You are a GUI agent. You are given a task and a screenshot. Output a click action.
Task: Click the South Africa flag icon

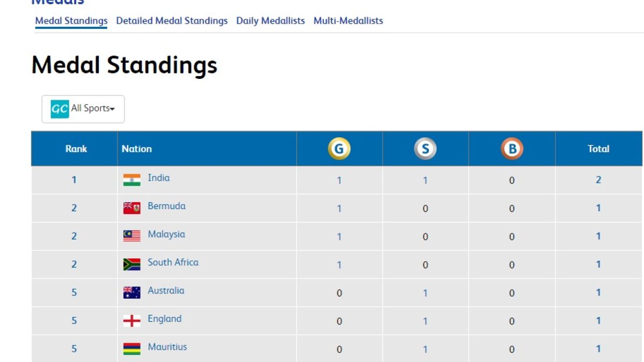point(131,264)
